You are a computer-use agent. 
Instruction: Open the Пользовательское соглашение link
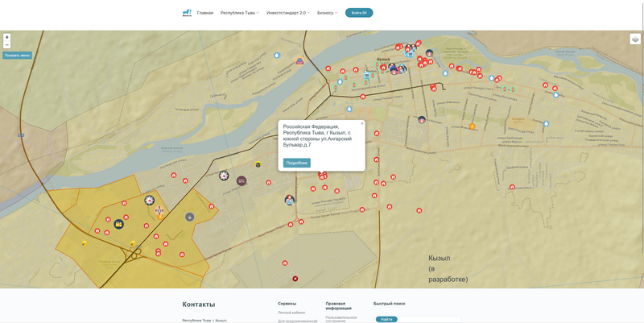click(x=341, y=318)
